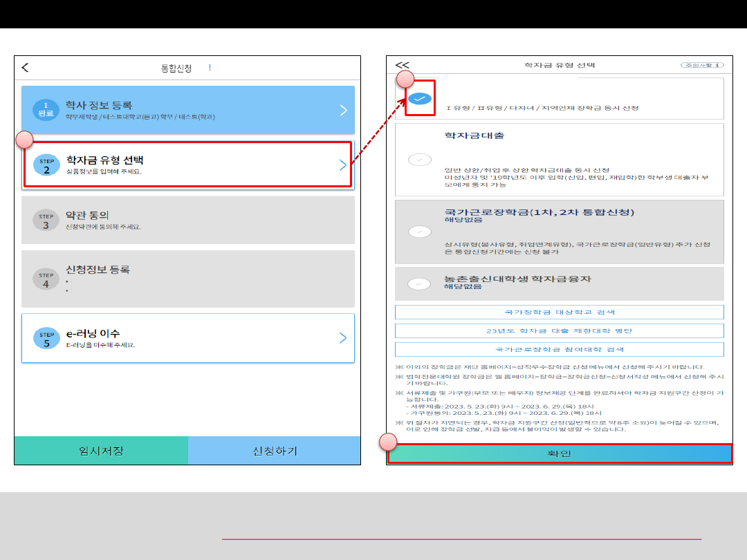747x560 pixels.
Task: Click the 완료 step 1 badge icon
Action: (x=46, y=110)
